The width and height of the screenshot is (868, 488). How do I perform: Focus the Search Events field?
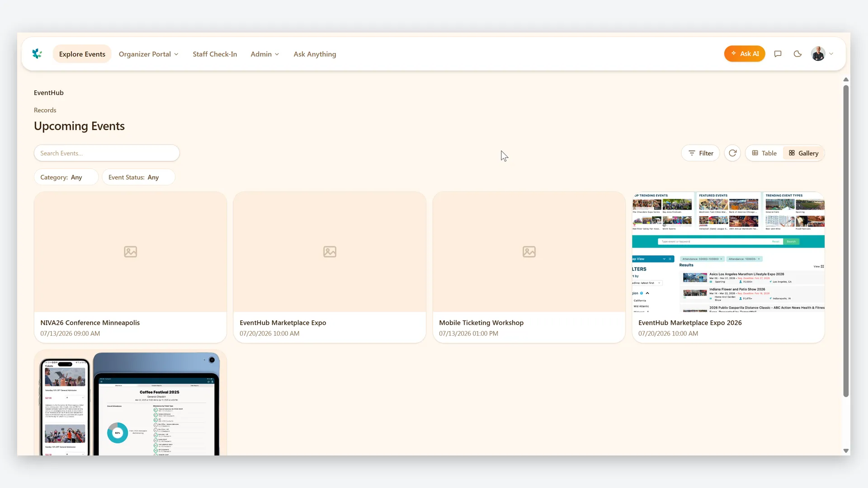(x=107, y=153)
